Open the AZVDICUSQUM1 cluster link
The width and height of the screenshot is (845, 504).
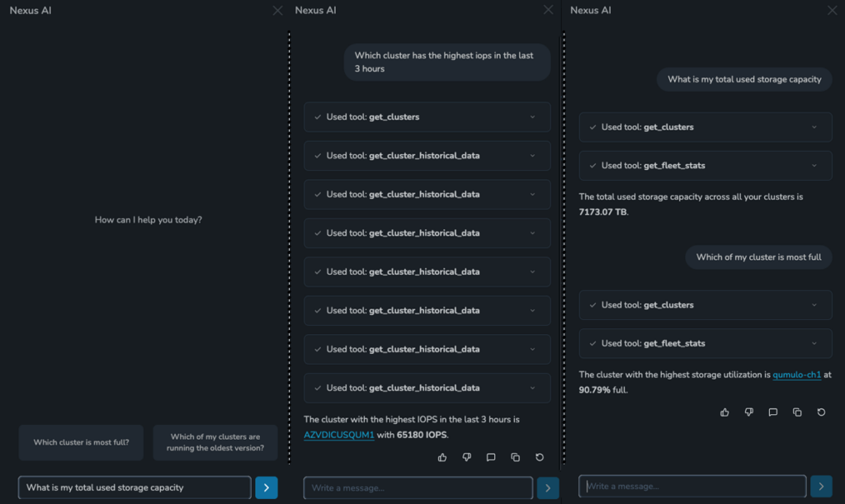coord(338,435)
